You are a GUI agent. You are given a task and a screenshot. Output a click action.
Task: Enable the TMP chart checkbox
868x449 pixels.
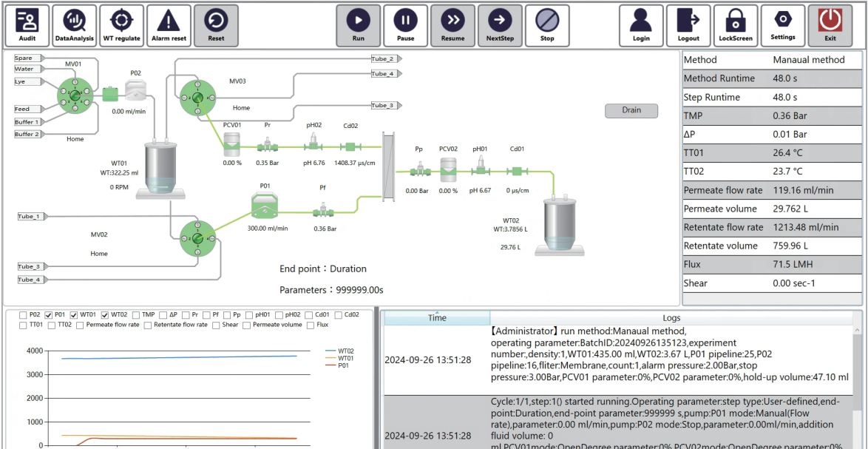pos(135,315)
